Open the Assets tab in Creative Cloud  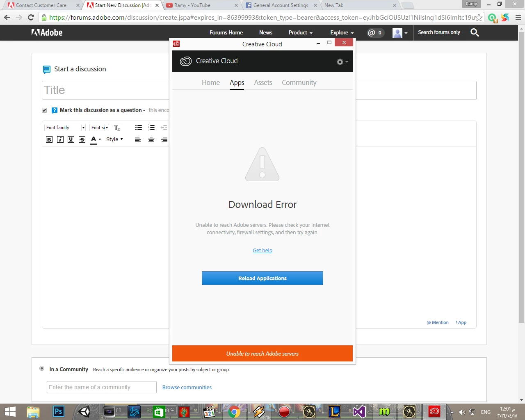[x=263, y=82]
